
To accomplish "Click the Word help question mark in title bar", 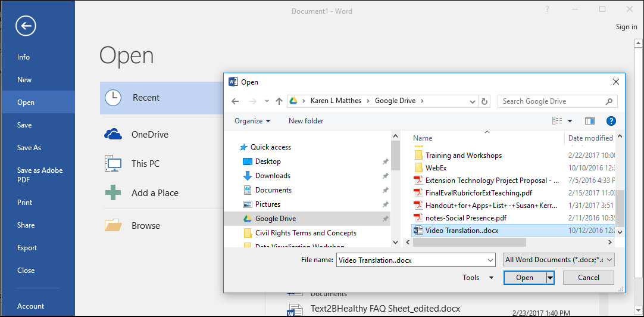I will [548, 10].
